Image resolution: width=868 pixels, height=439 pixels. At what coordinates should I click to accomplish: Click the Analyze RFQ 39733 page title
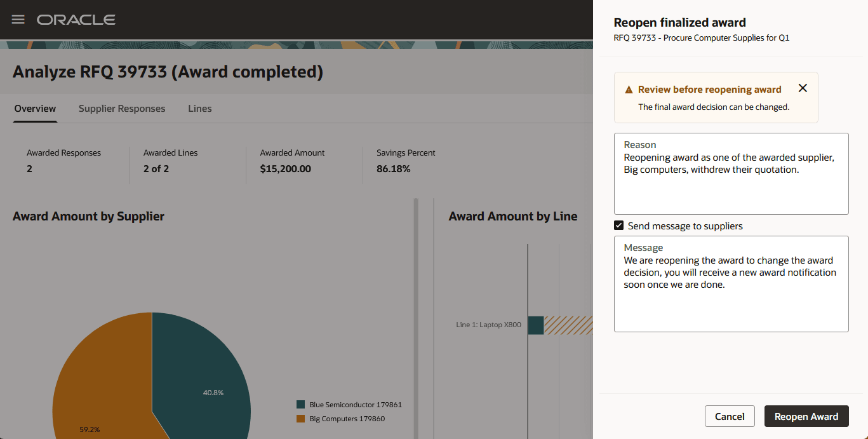(x=168, y=72)
